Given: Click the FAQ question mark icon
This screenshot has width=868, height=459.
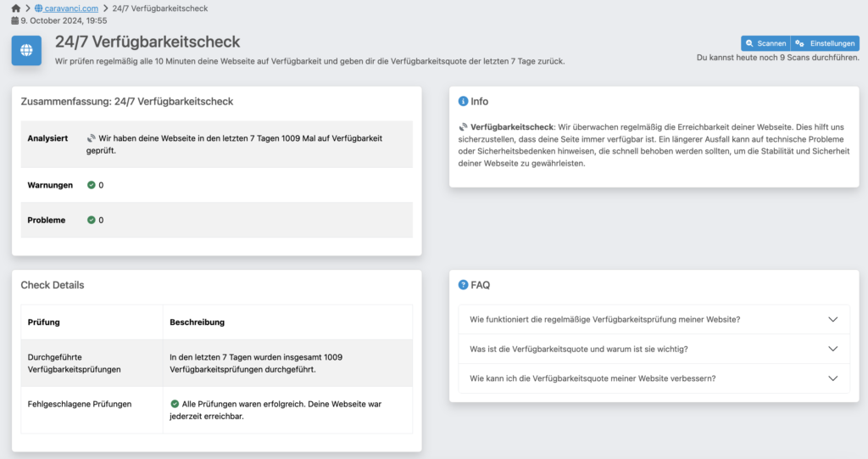Looking at the screenshot, I should pyautogui.click(x=463, y=285).
